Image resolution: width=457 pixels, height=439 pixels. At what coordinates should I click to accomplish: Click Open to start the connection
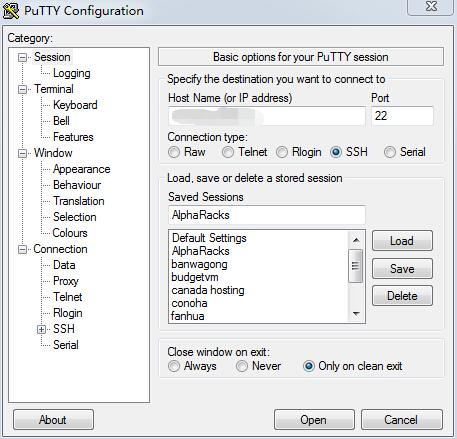[x=314, y=420]
